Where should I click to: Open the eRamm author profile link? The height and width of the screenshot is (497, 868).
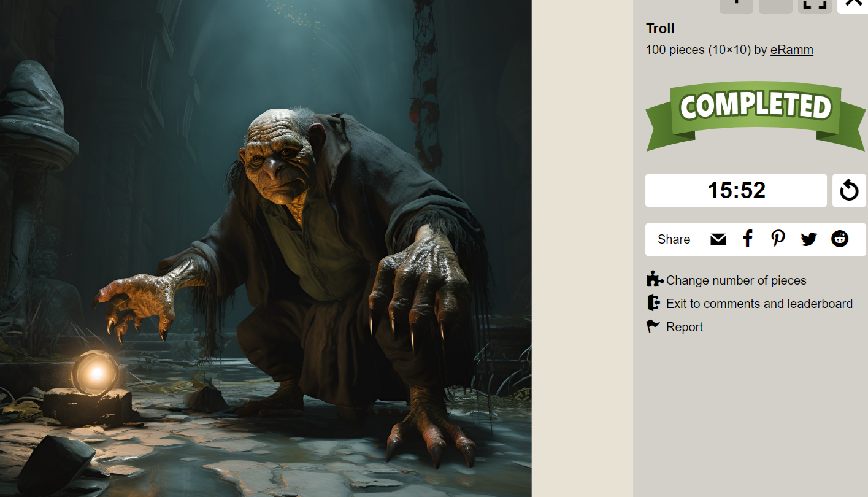(x=792, y=50)
